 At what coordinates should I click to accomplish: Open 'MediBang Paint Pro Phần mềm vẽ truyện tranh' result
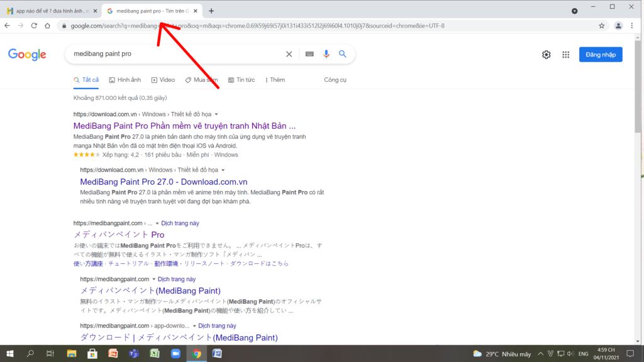coord(184,126)
